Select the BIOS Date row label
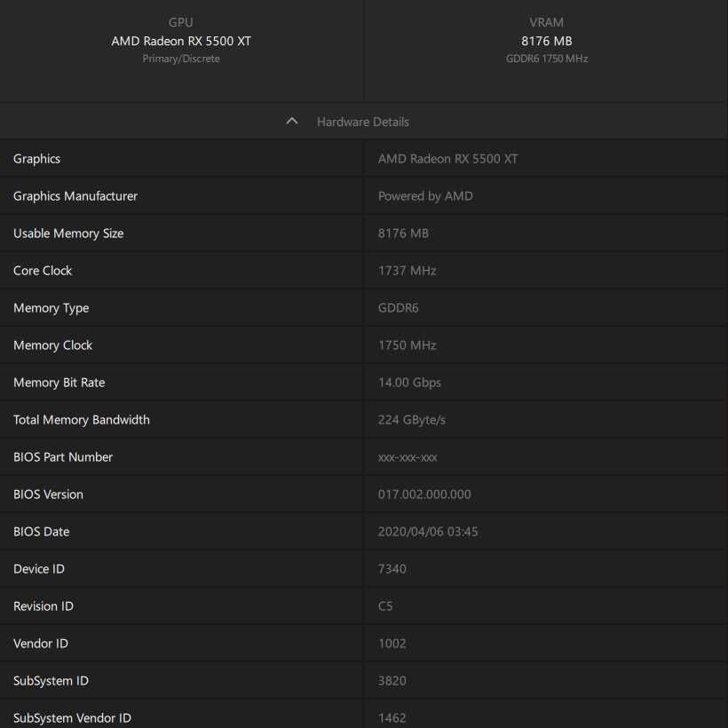Screen dimensions: 728x728 [42, 532]
